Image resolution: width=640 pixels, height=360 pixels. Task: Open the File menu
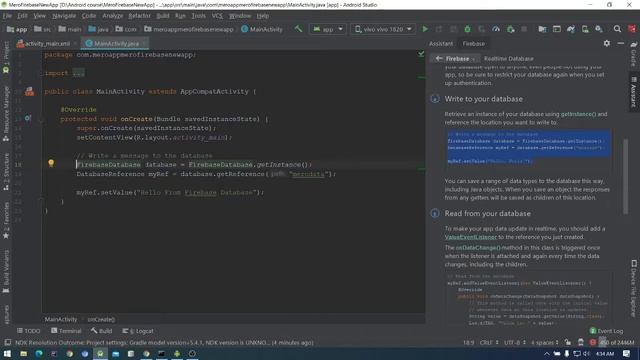[7, 16]
